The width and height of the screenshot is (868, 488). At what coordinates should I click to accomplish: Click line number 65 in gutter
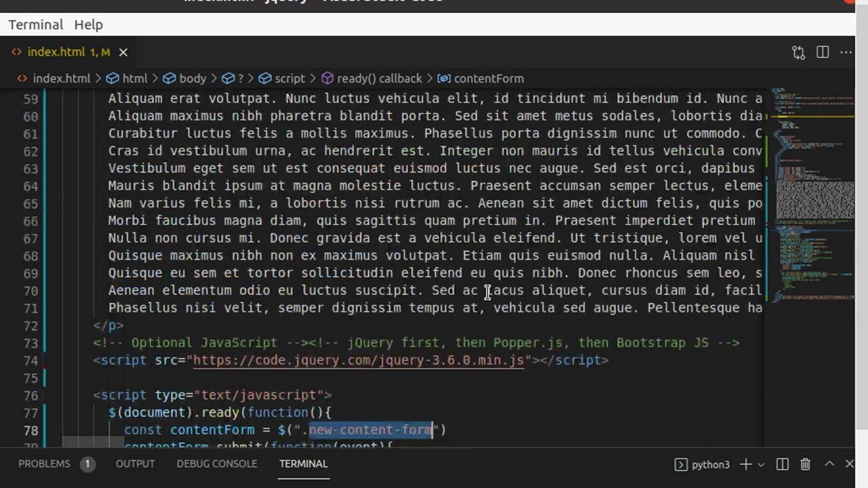[31, 204]
